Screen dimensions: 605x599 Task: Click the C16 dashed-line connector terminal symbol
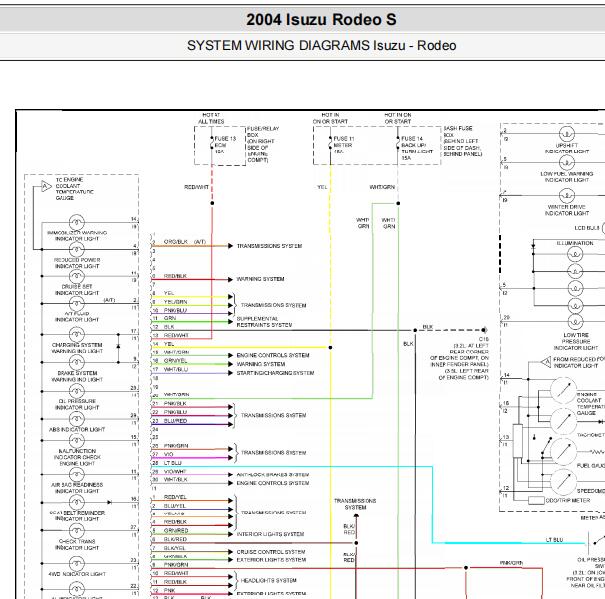[484, 330]
